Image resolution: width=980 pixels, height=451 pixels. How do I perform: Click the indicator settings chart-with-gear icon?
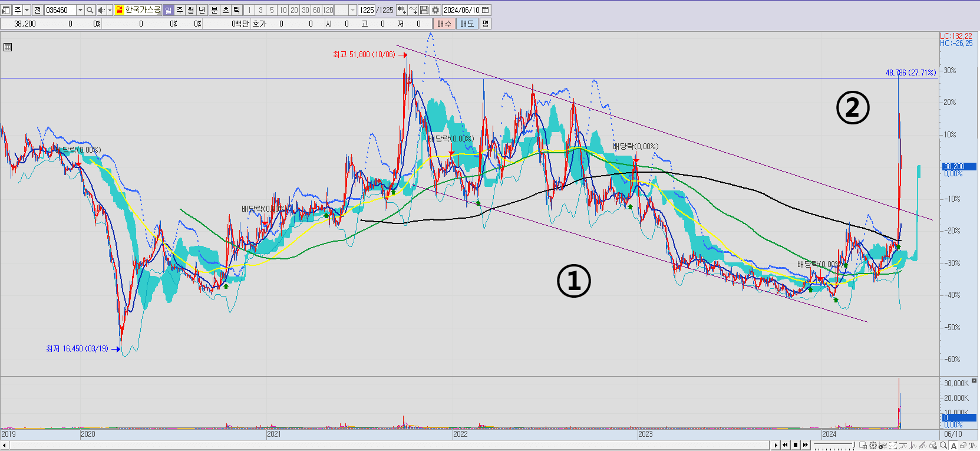(883, 446)
